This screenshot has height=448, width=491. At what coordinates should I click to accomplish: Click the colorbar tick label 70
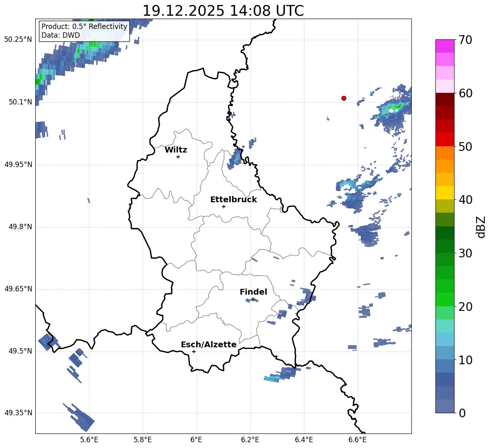click(465, 40)
